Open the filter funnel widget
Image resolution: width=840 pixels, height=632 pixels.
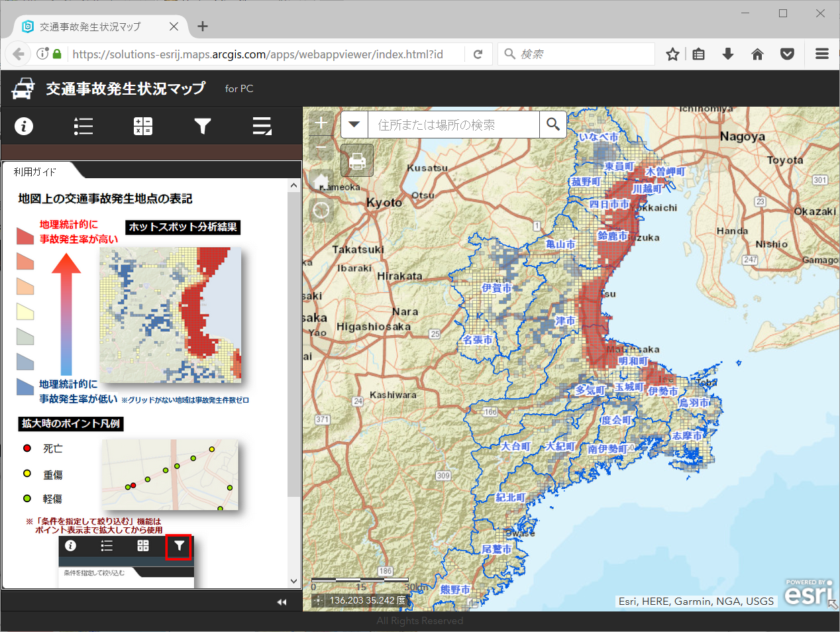click(203, 126)
